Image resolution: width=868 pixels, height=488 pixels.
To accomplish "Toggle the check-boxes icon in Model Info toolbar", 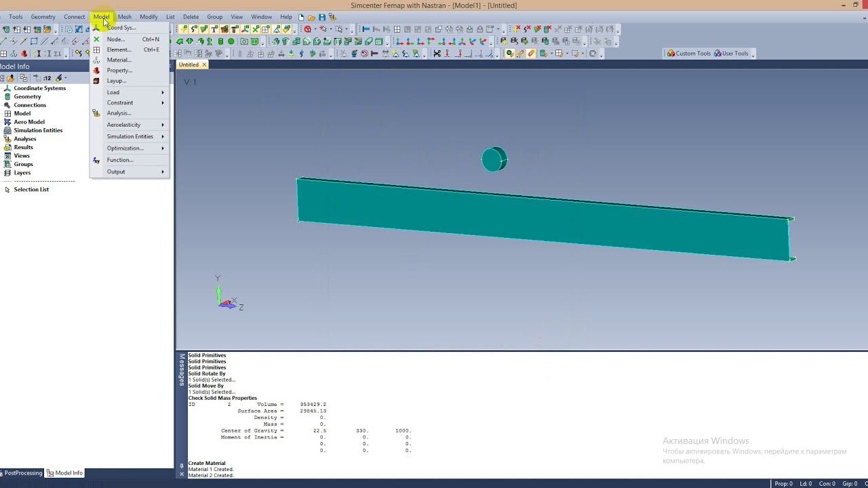I will 23,78.
